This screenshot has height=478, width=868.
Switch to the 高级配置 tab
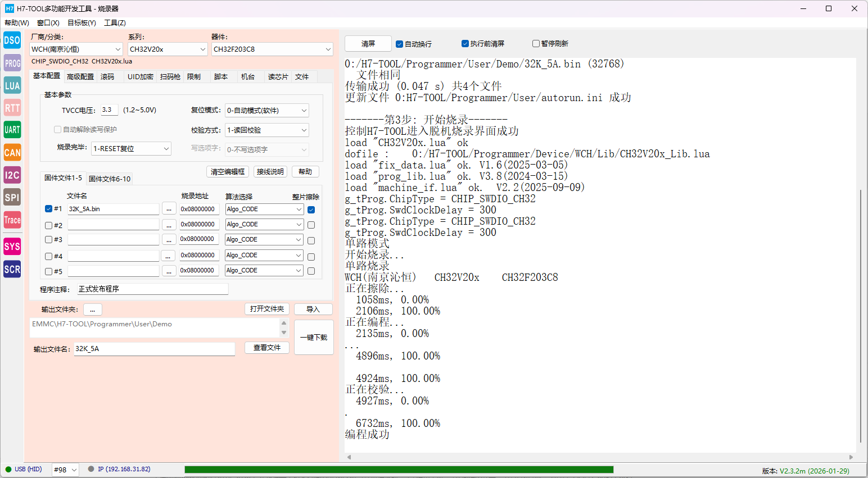tap(80, 77)
